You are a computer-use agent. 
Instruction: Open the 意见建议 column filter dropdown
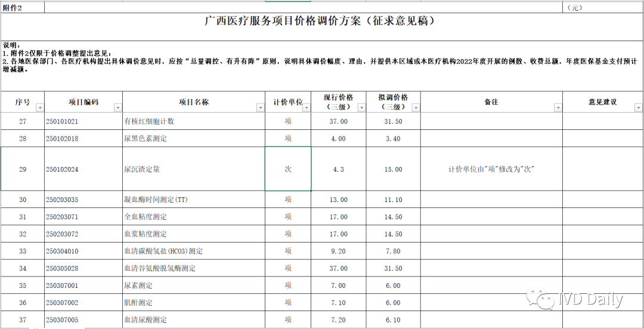(x=639, y=108)
